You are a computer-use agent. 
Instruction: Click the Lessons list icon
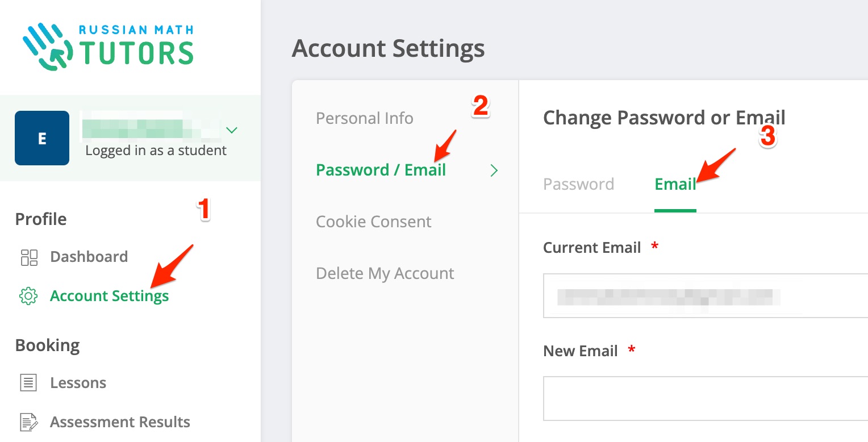point(28,383)
